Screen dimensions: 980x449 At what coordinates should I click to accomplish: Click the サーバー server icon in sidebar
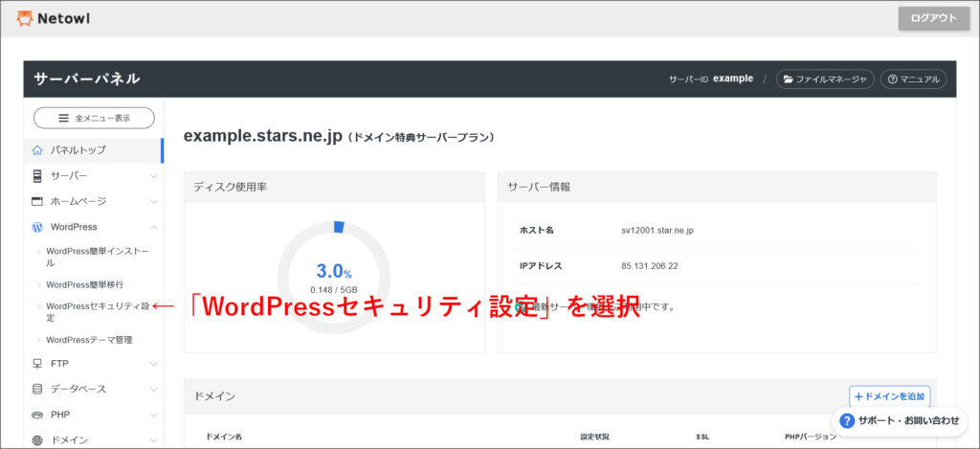pyautogui.click(x=37, y=176)
